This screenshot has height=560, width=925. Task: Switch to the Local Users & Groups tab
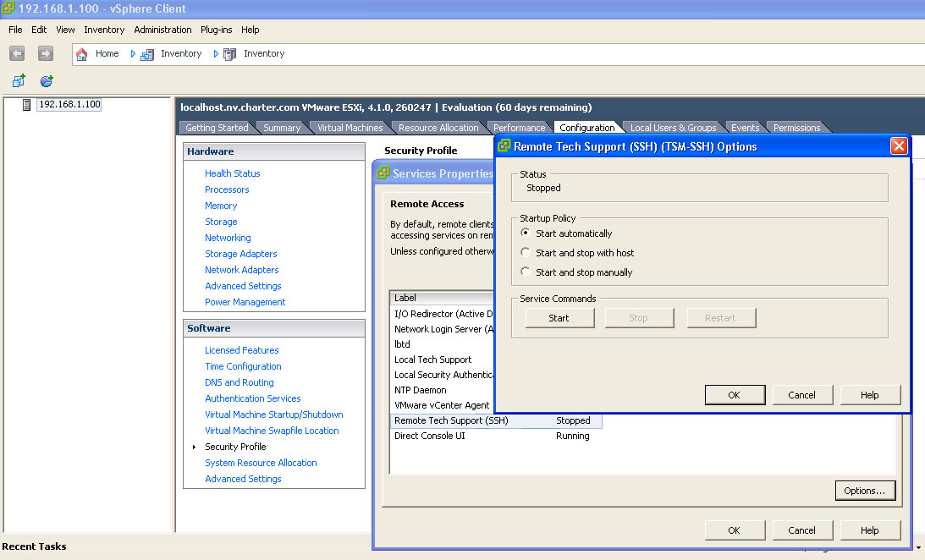point(673,128)
